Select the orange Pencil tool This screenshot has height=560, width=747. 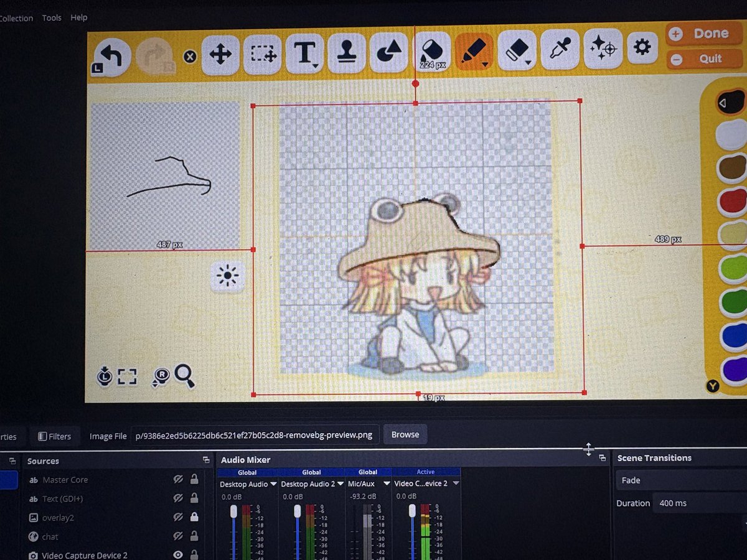474,51
